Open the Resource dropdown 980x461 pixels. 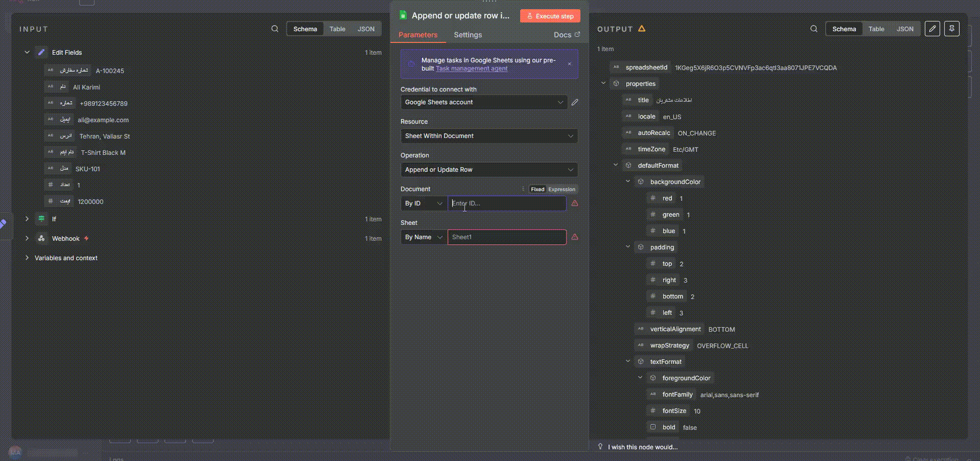489,136
